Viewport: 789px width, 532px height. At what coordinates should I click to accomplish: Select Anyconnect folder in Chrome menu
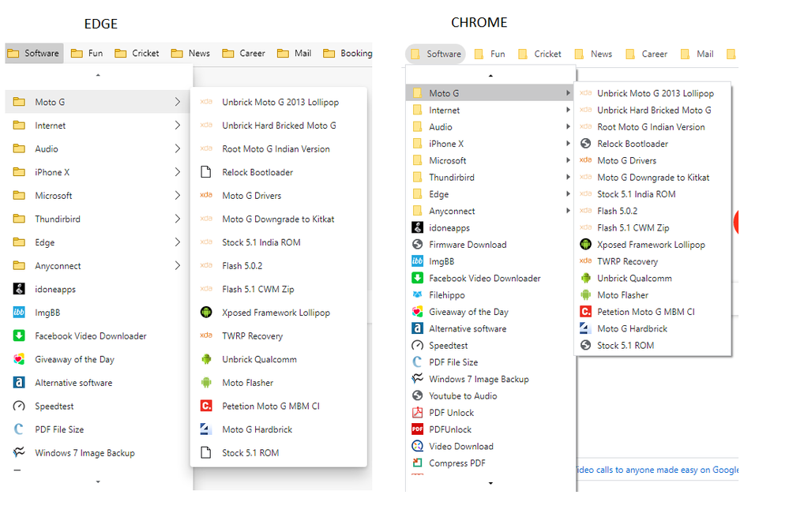(490, 211)
